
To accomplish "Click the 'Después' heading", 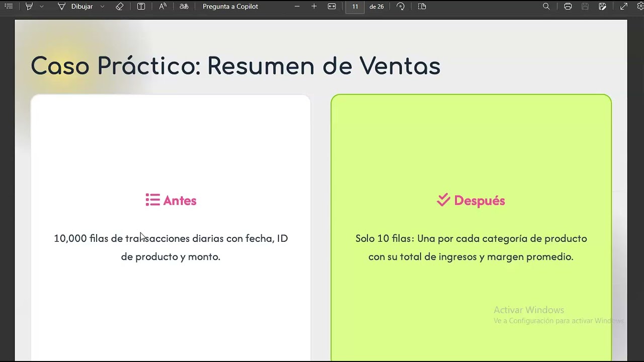I will (479, 201).
